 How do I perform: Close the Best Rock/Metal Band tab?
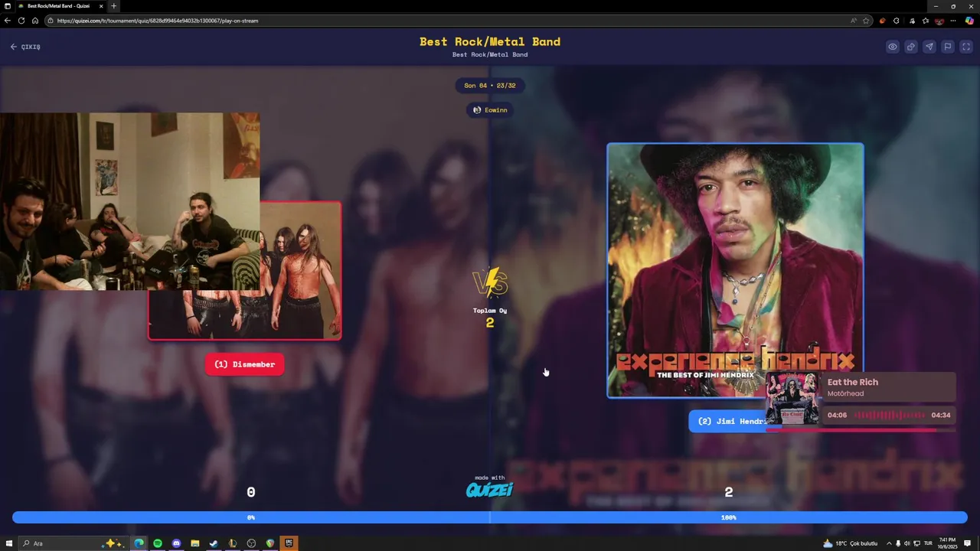[101, 6]
